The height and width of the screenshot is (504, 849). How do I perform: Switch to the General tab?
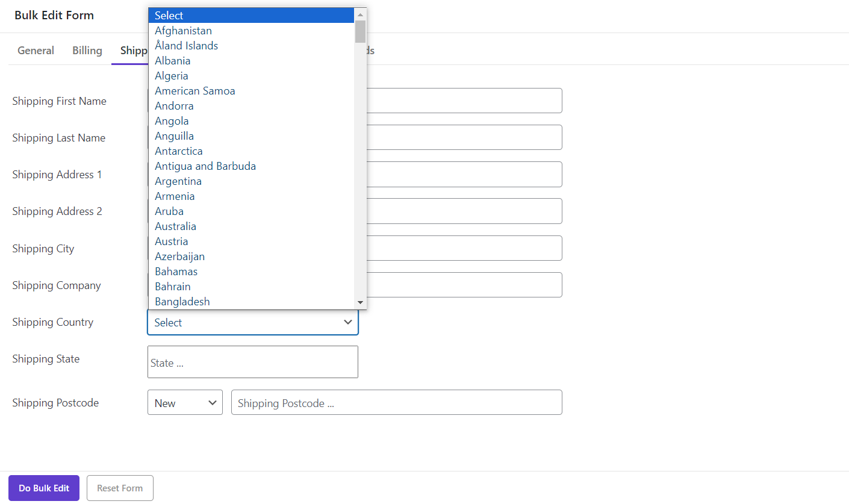36,51
